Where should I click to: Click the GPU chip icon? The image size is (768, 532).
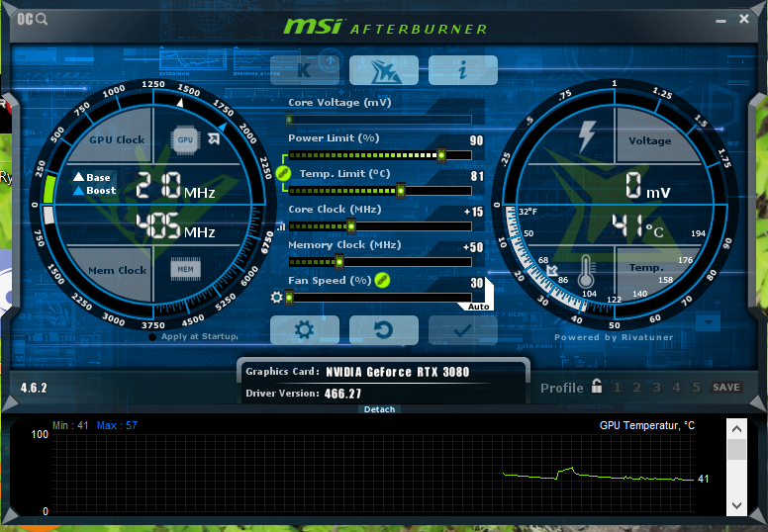pyautogui.click(x=185, y=140)
